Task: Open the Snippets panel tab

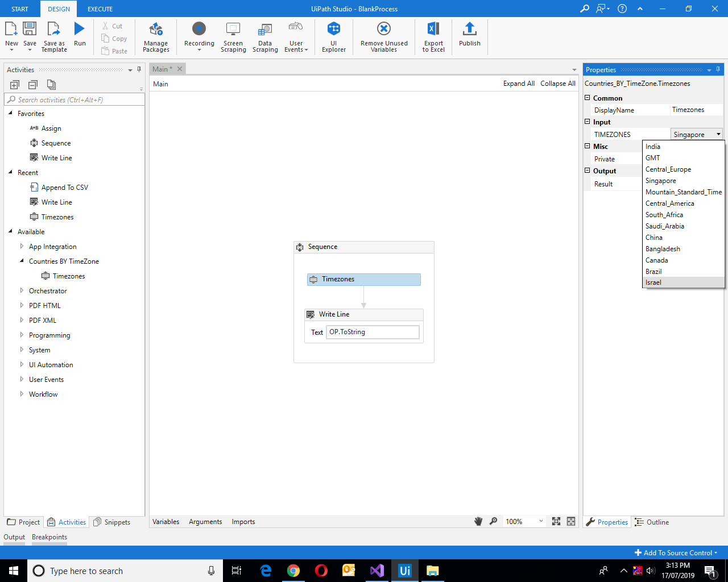Action: (x=112, y=522)
